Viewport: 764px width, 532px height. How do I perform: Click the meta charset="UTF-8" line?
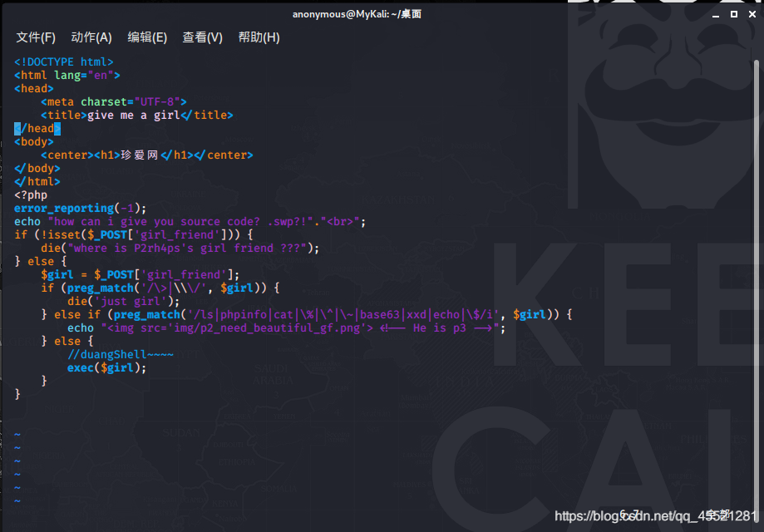(x=114, y=101)
